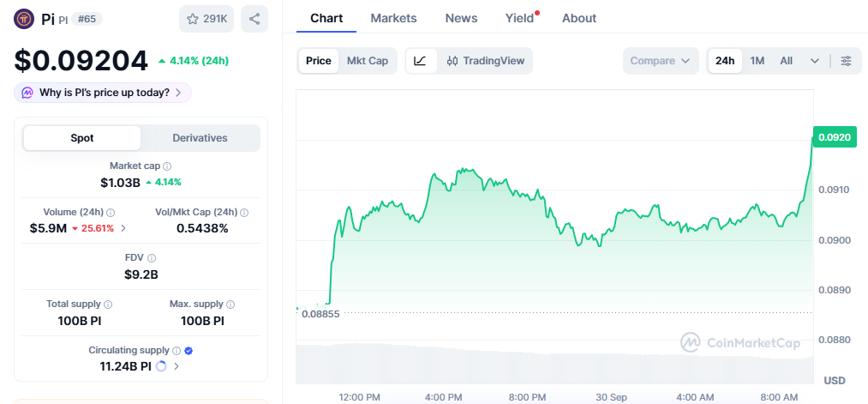Click the $1.03B market cap value
This screenshot has width=868, height=404.
tap(120, 182)
